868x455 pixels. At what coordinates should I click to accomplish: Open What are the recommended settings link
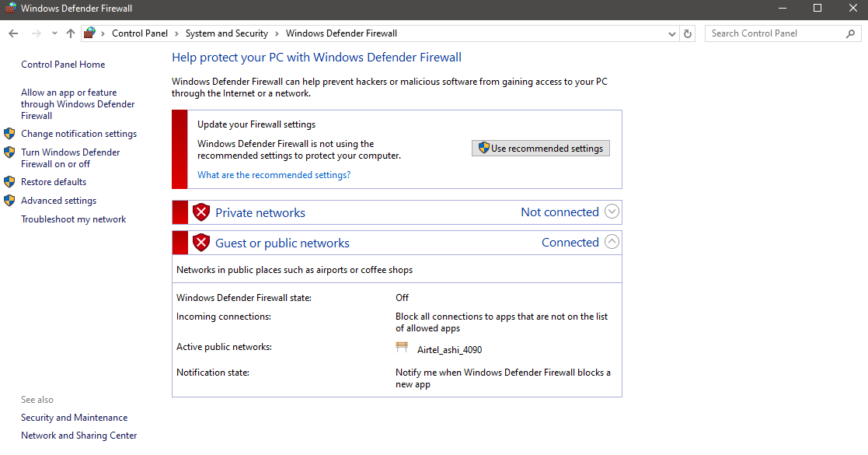coord(274,175)
